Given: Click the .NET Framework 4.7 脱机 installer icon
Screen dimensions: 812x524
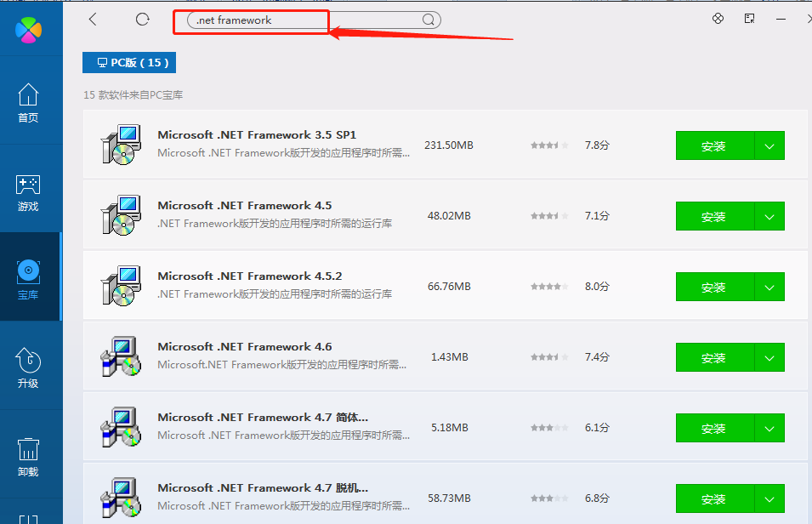Looking at the screenshot, I should 122,498.
